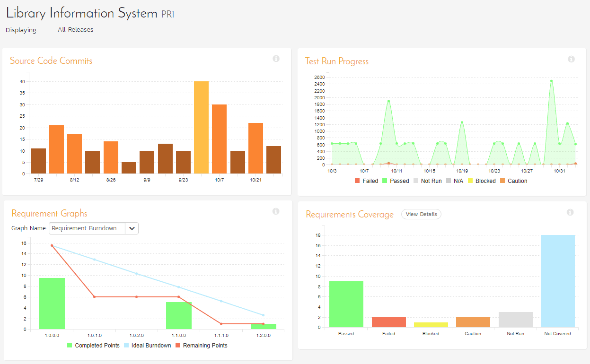
Task: Click the Caution legend color swatch
Action: (x=502, y=181)
